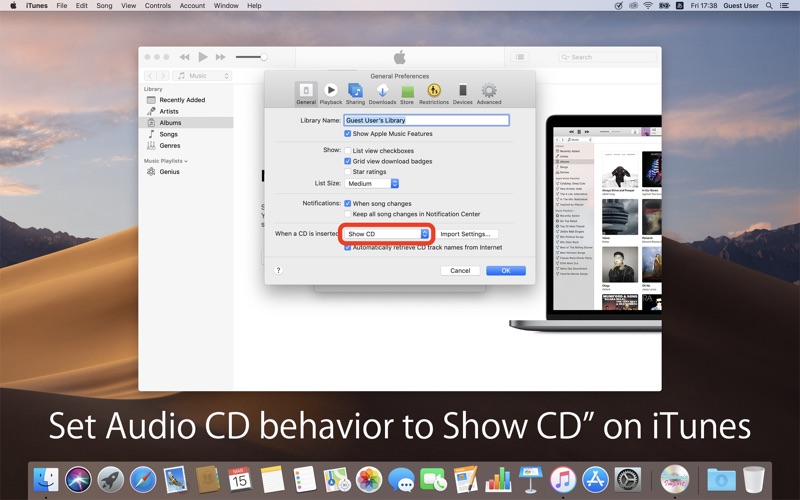Open iTunes from the Dock
800x500 pixels.
point(563,480)
